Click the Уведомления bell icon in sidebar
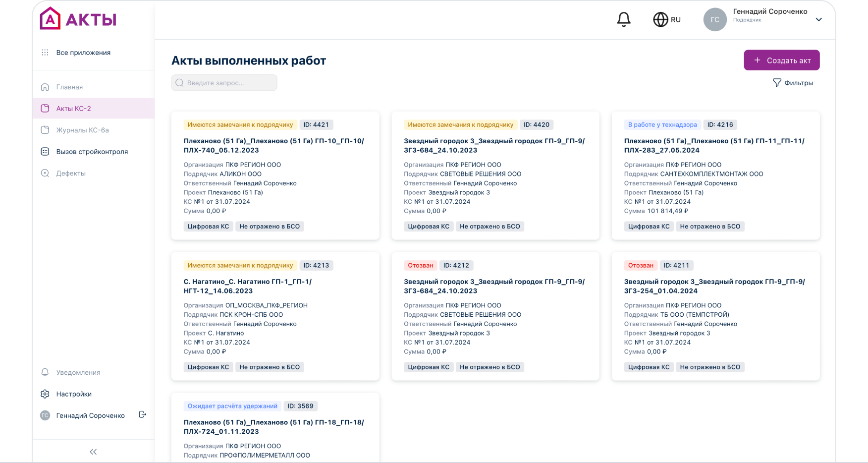Viewport: 868px width, 463px height. pos(45,372)
